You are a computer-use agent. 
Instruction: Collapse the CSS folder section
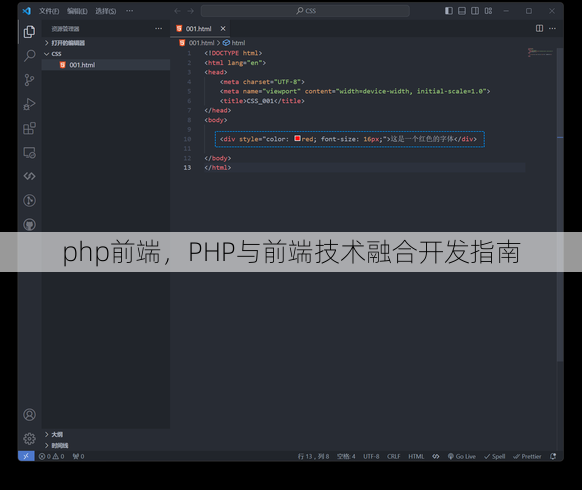(x=106, y=54)
